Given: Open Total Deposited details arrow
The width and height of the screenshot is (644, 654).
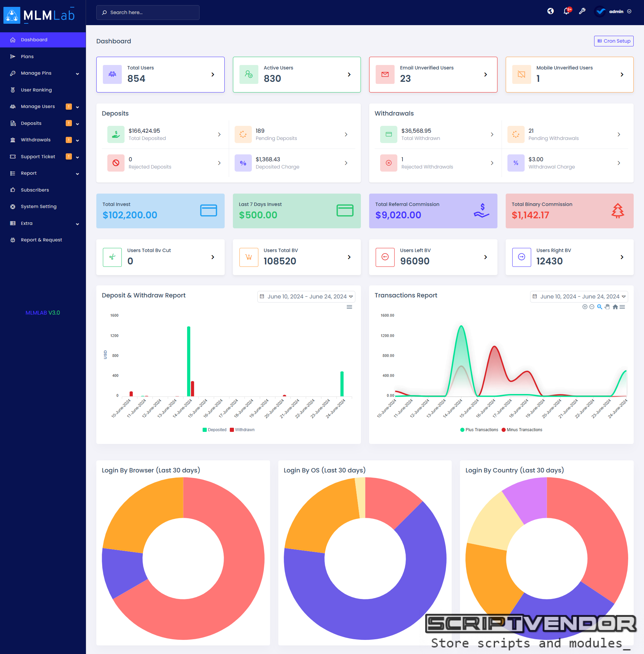Looking at the screenshot, I should 219,134.
